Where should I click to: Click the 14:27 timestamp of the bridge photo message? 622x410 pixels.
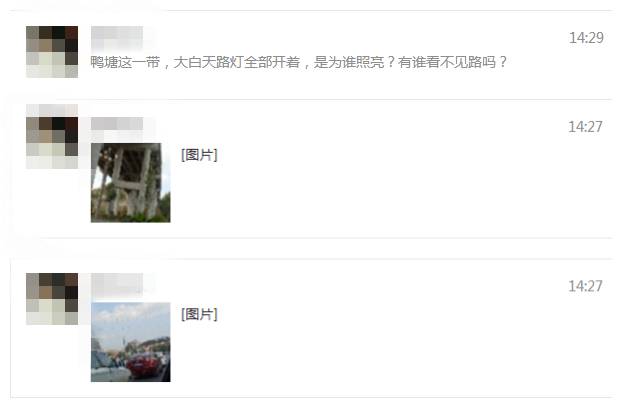[586, 127]
